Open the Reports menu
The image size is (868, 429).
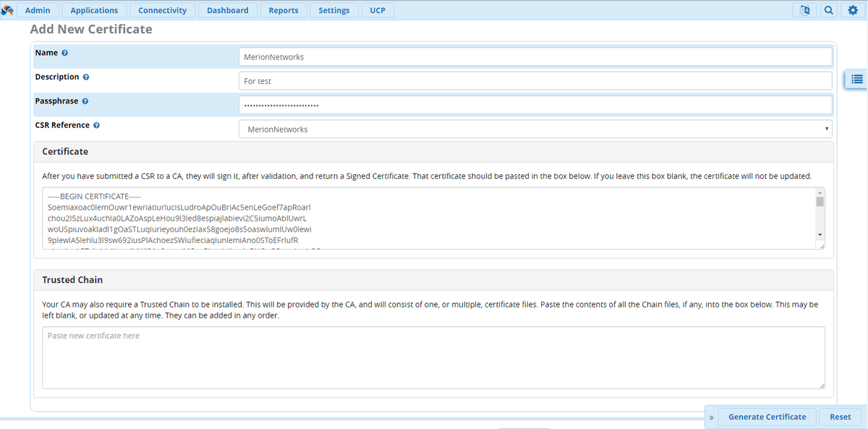point(284,10)
